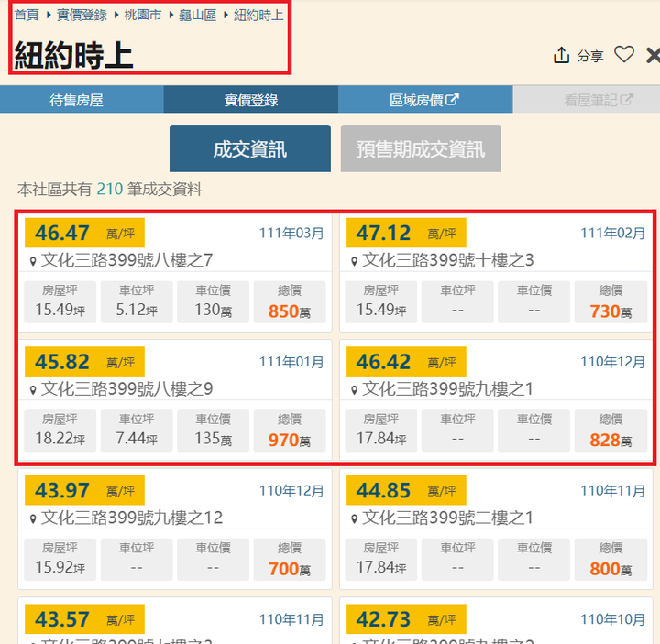Screen dimensions: 660x644
Task: Click the share upload icon
Action: tap(562, 56)
